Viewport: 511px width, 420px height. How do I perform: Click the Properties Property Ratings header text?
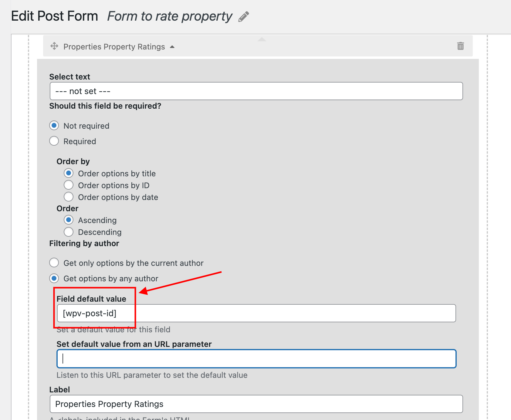point(114,47)
